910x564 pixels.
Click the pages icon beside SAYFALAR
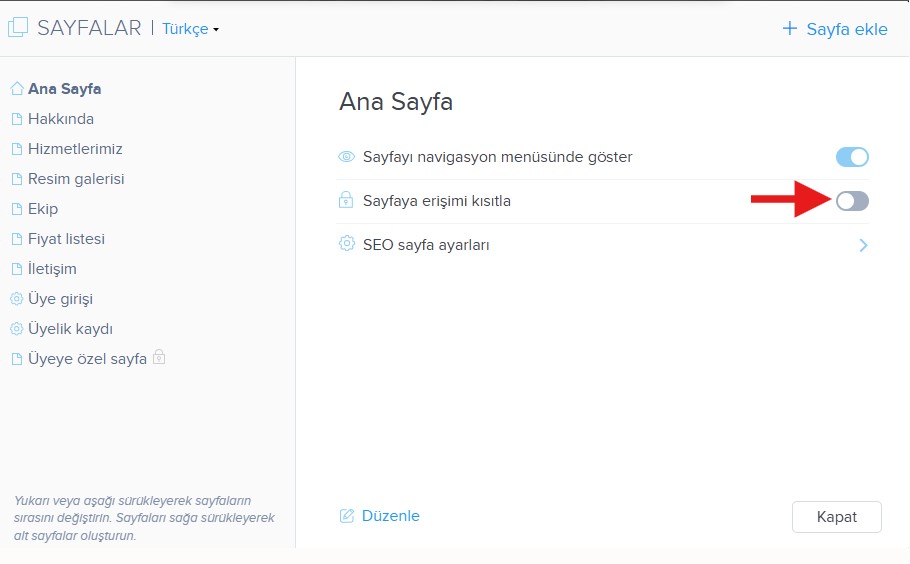[x=18, y=28]
